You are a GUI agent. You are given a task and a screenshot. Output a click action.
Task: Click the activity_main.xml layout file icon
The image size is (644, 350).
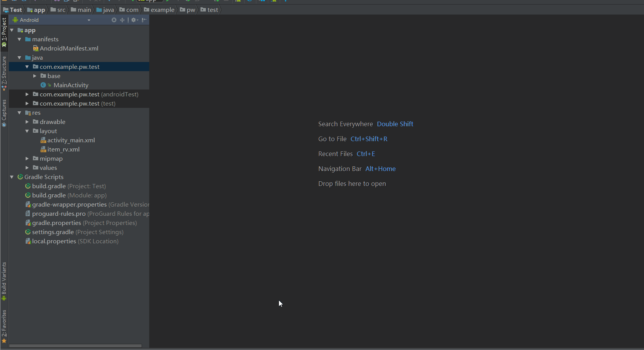coord(43,140)
